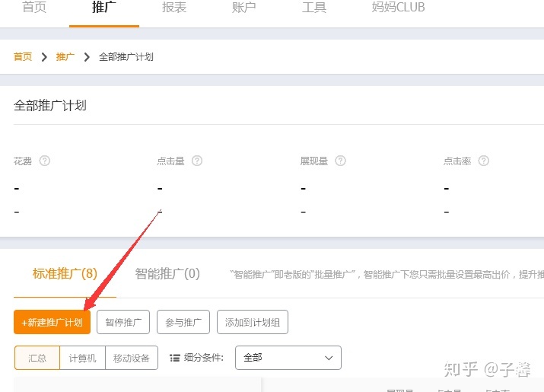The width and height of the screenshot is (544, 392).
Task: Open help icon next to 点击率
Action: pos(484,161)
